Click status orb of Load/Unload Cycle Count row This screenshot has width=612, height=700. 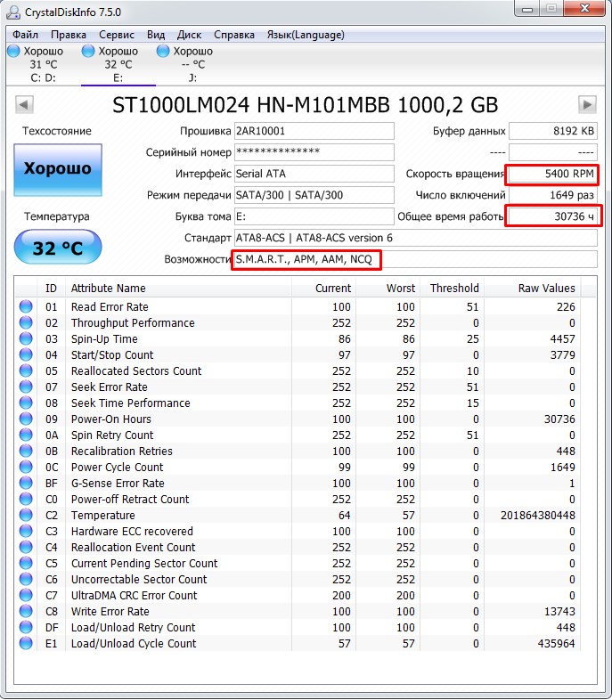[26, 644]
